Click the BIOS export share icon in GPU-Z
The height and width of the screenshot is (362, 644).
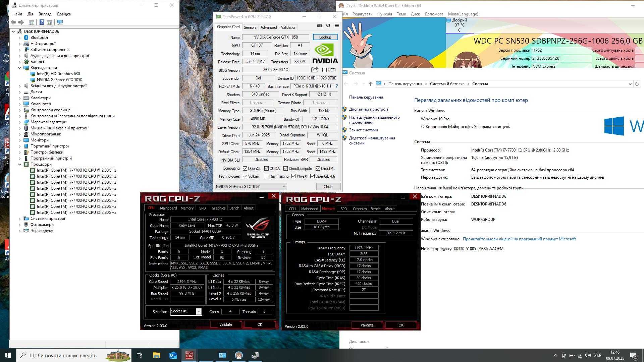coord(315,70)
